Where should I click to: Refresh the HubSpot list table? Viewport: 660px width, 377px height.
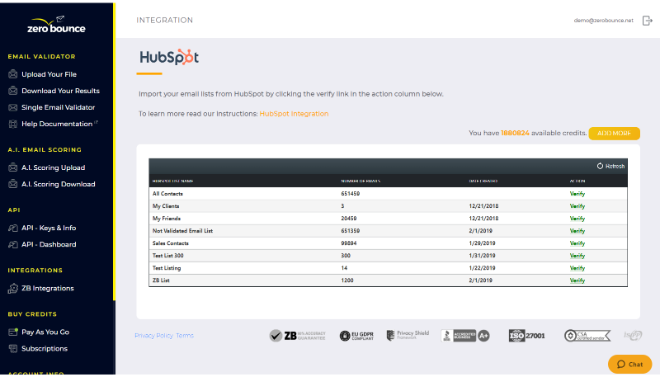pos(611,166)
